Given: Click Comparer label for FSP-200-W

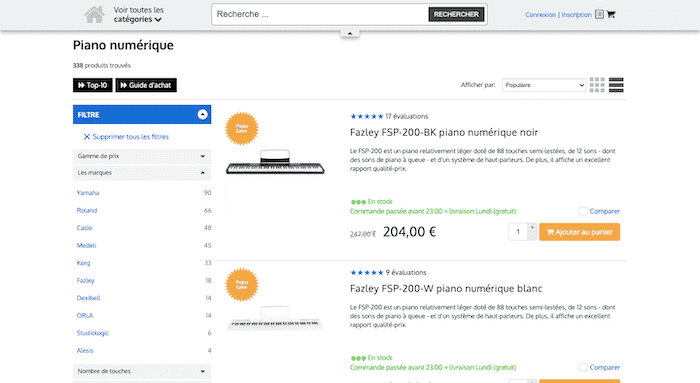Looking at the screenshot, I should click(x=604, y=367).
